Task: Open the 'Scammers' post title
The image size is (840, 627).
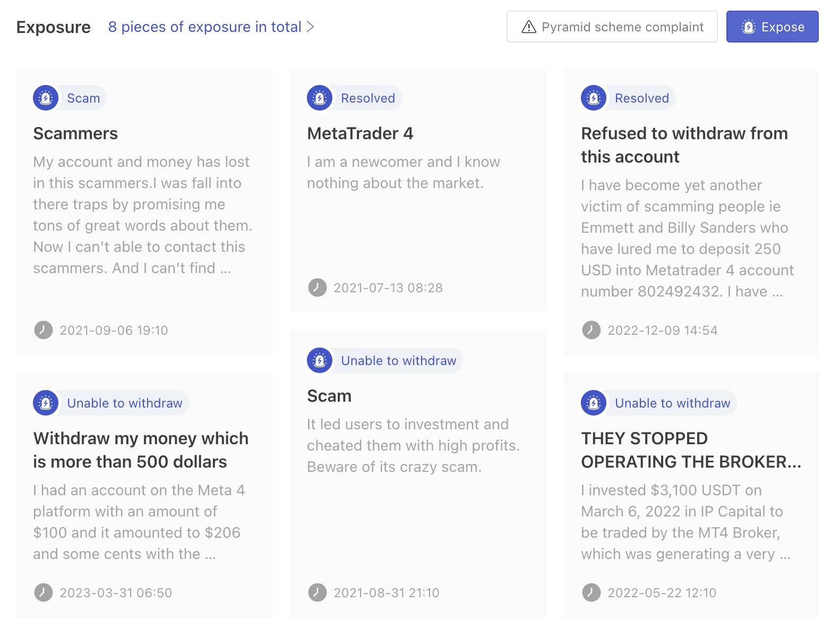Action: tap(75, 133)
